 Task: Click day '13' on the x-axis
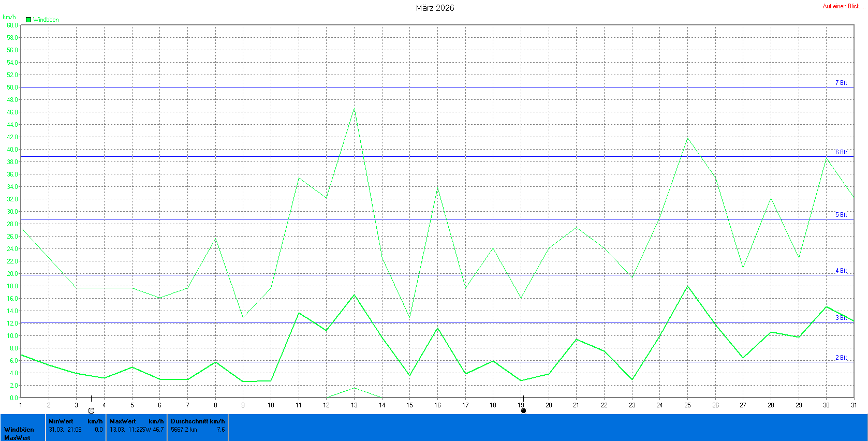pos(354,405)
